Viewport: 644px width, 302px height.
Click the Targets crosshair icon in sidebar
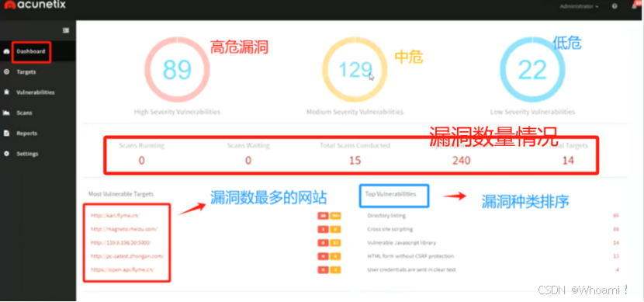click(x=6, y=72)
